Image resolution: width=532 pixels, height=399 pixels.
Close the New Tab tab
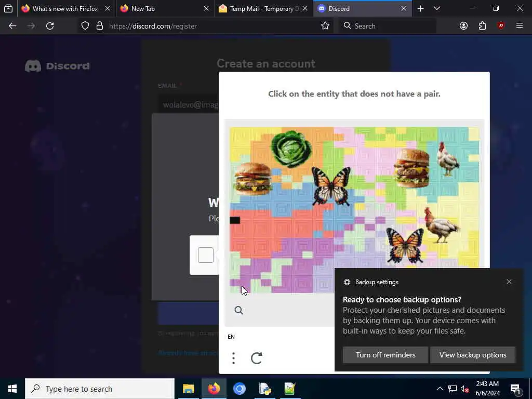pyautogui.click(x=206, y=8)
